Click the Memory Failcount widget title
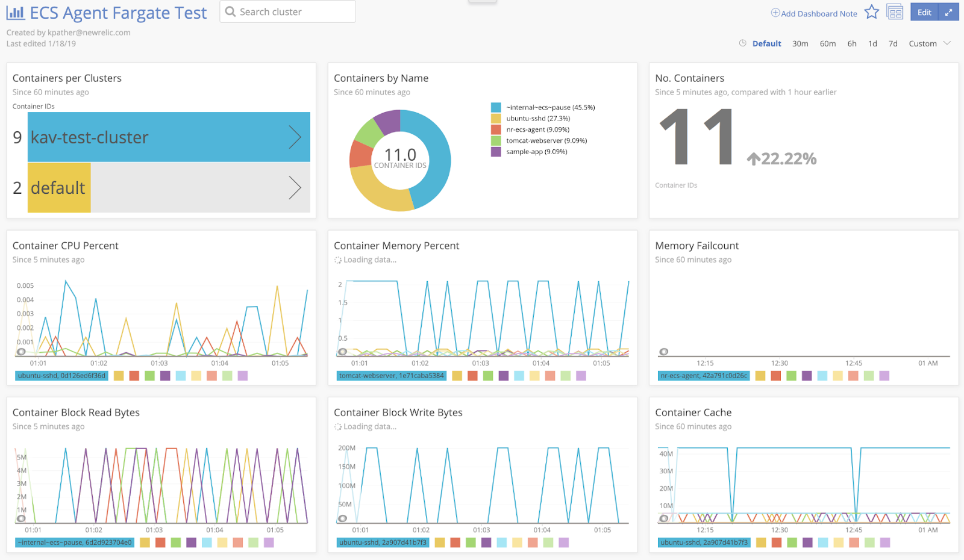This screenshot has width=964, height=560. point(697,246)
